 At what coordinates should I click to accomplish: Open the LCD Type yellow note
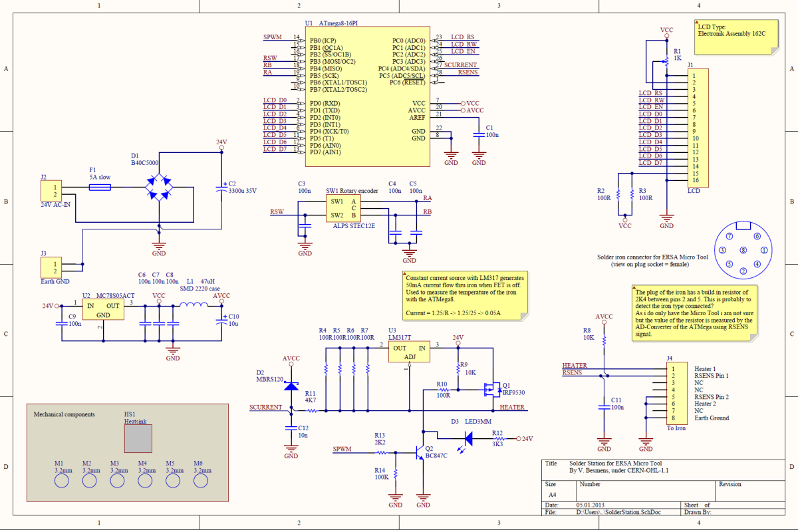tap(736, 38)
